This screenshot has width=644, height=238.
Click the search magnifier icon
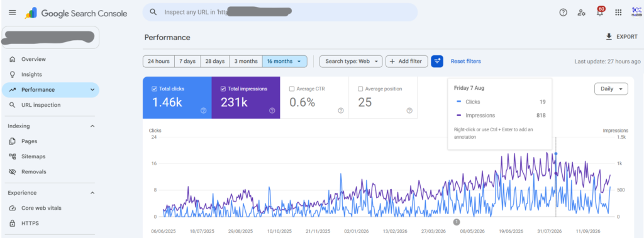153,13
